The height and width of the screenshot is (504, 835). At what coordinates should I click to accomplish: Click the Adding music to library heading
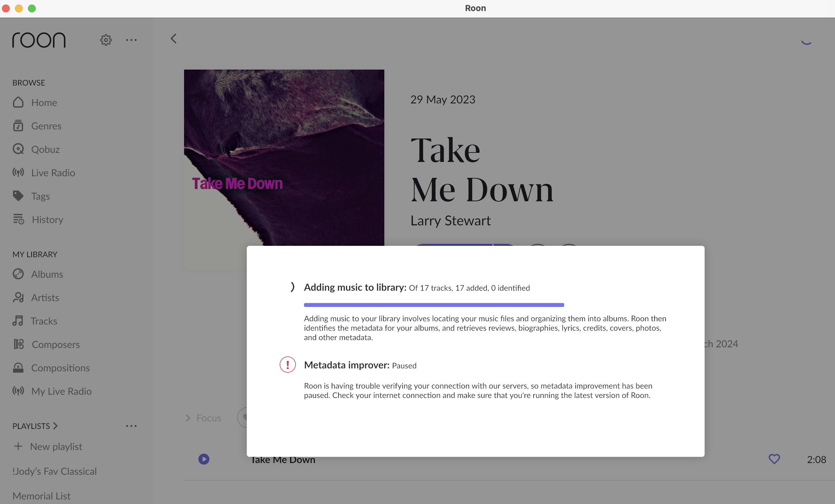coord(355,287)
